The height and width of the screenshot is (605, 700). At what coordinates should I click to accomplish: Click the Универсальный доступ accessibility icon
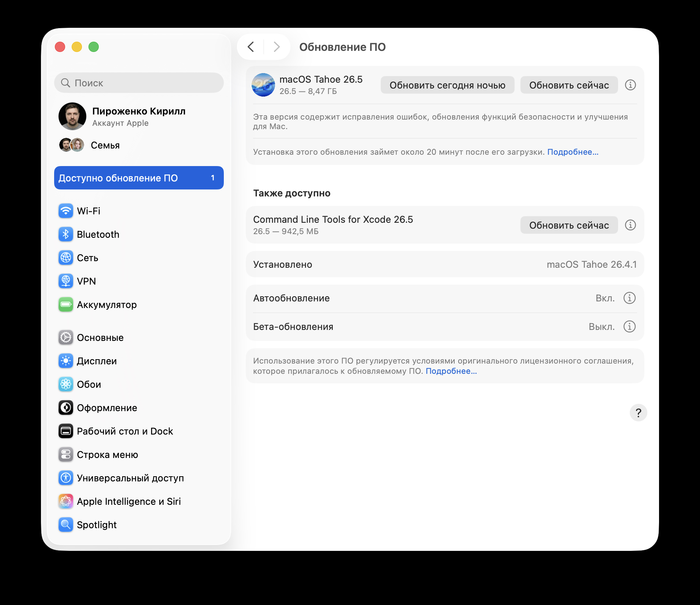66,478
